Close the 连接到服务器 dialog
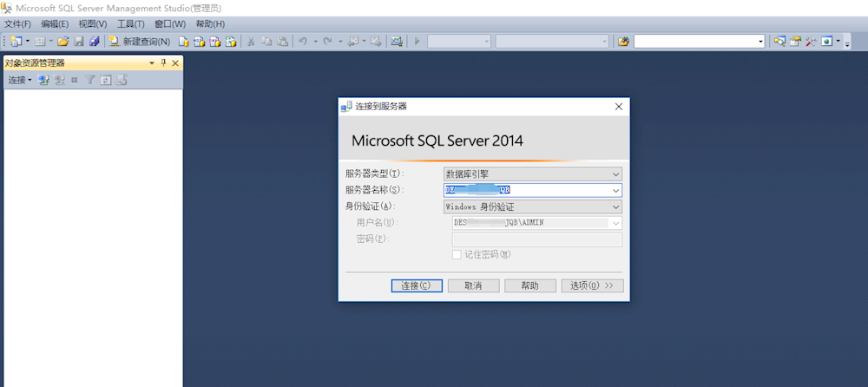This screenshot has height=387, width=868. tap(619, 107)
